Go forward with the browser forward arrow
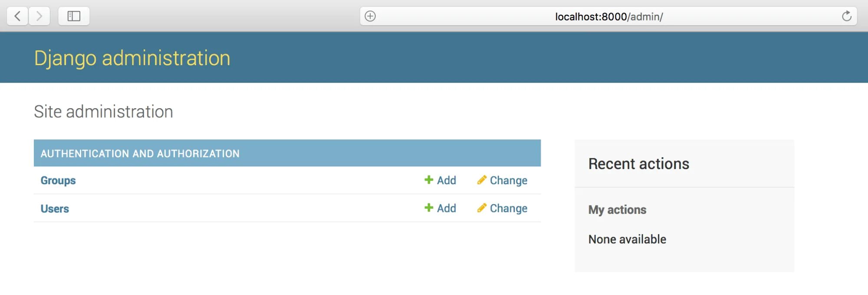This screenshot has height=295, width=868. (x=39, y=17)
